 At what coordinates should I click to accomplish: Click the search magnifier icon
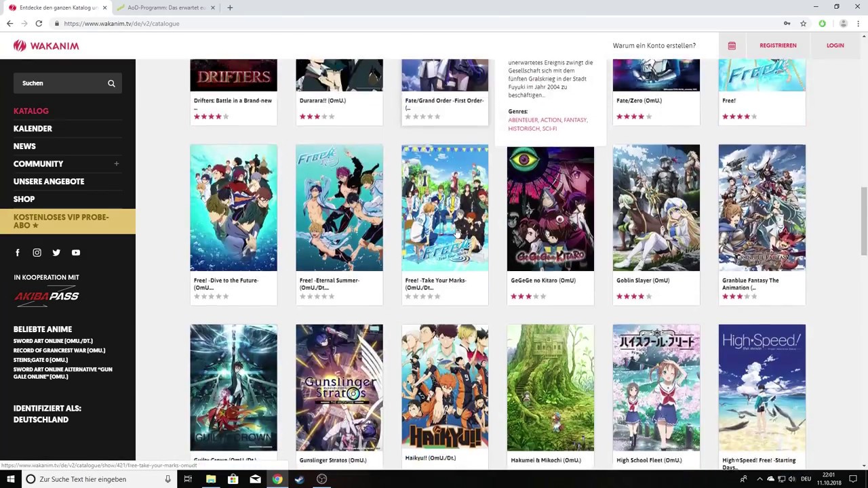pos(111,83)
